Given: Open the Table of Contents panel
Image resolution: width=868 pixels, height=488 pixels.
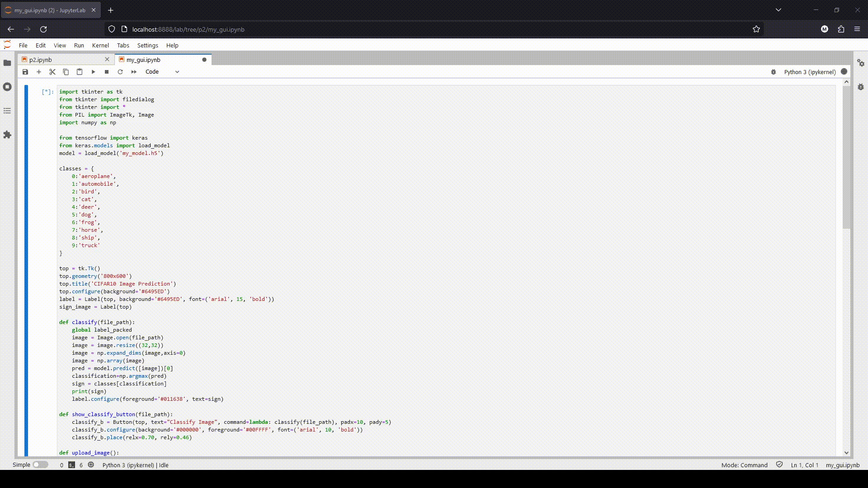Looking at the screenshot, I should click(7, 111).
